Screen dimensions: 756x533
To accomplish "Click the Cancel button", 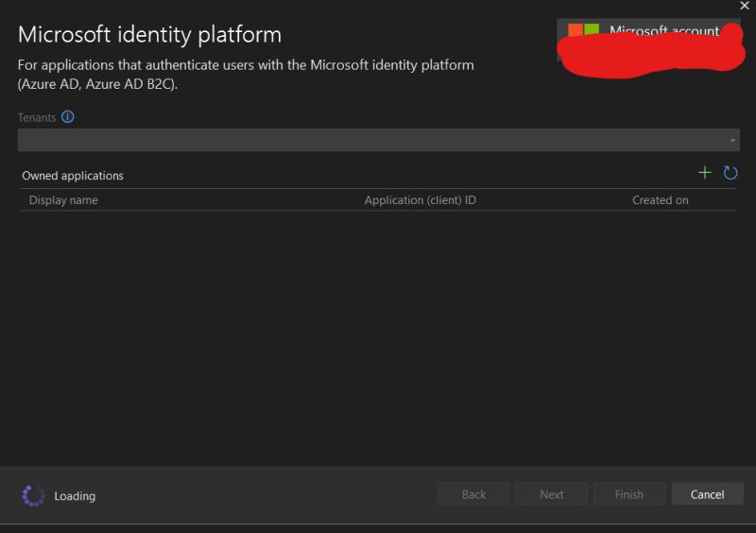I will click(707, 494).
